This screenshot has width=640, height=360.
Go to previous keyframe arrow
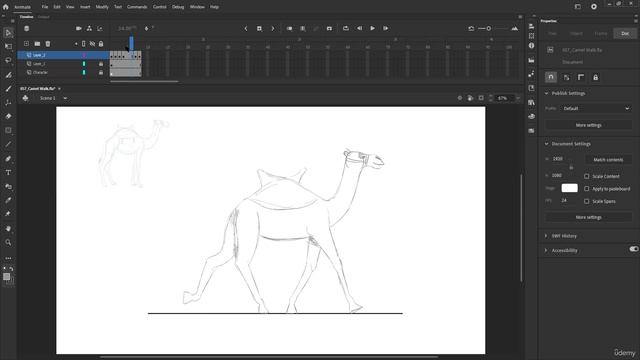246,29
